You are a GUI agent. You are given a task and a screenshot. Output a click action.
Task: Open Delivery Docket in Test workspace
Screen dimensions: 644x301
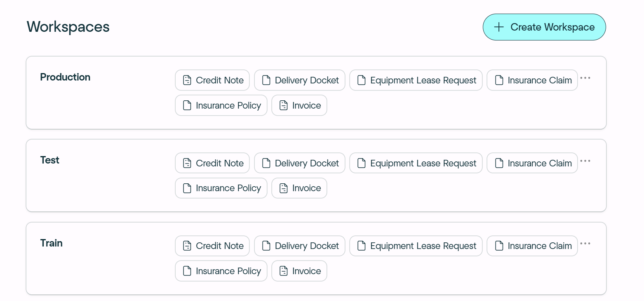(300, 163)
